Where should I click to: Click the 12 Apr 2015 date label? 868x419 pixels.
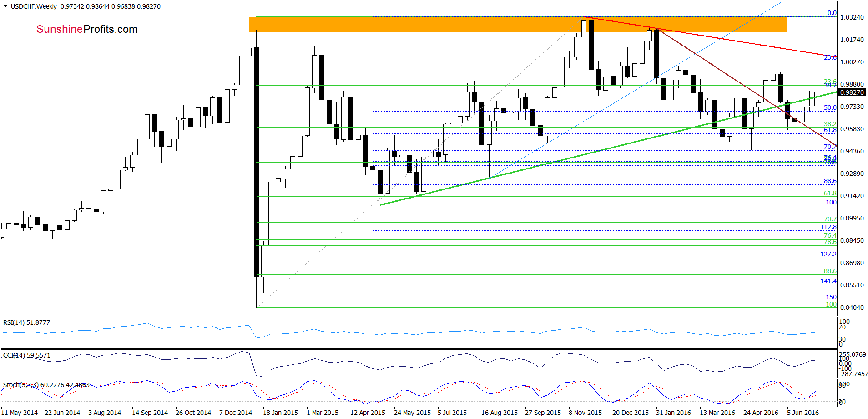pos(368,413)
